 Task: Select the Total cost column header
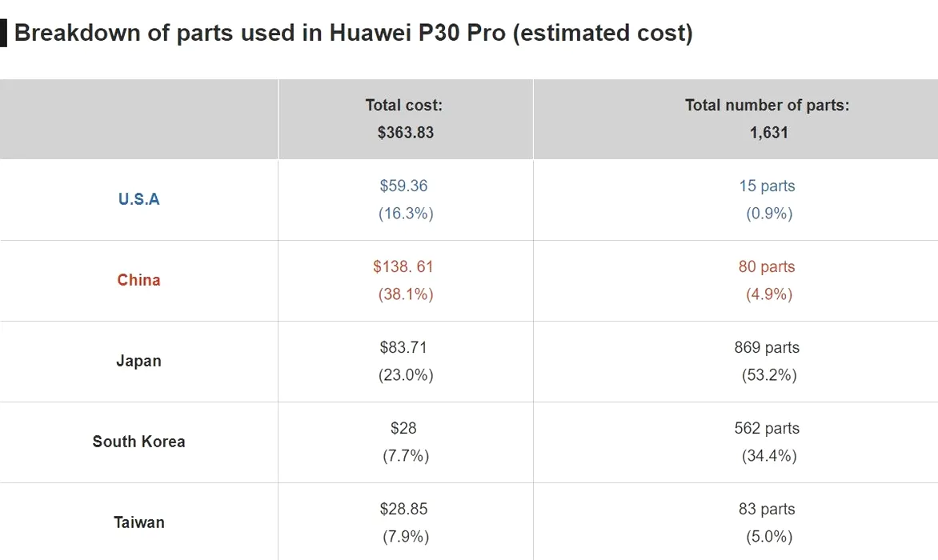point(406,119)
